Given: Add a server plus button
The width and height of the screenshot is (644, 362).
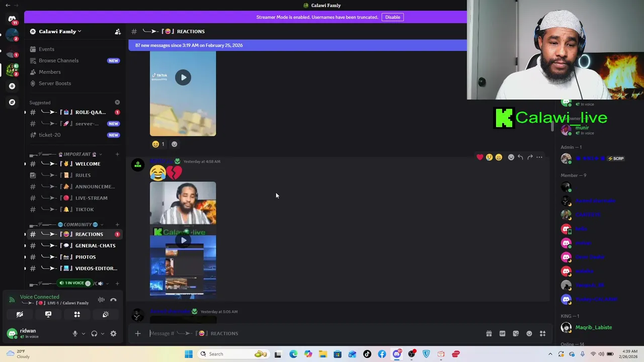Looking at the screenshot, I should coord(12,86).
